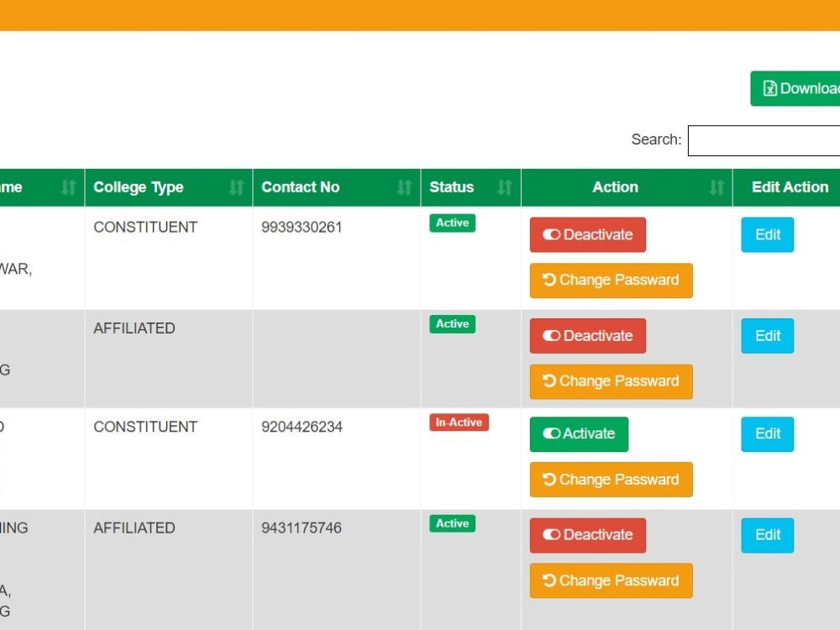Viewport: 840px width, 630px height.
Task: Click the Active badge in row without contact
Action: [x=452, y=324]
